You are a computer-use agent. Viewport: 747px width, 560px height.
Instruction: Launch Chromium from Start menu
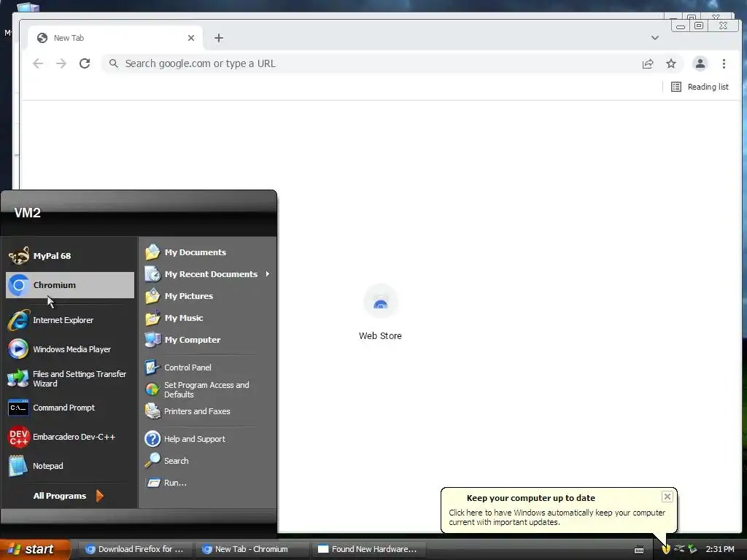[x=69, y=285]
